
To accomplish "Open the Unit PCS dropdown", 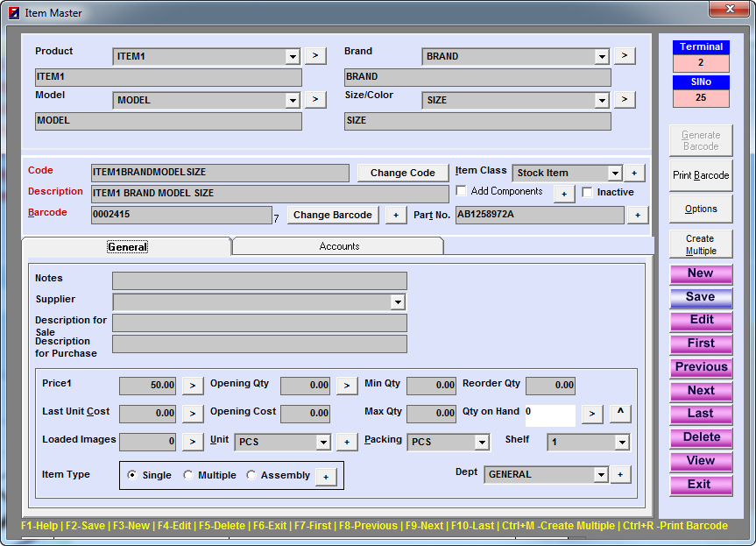I will [322, 443].
